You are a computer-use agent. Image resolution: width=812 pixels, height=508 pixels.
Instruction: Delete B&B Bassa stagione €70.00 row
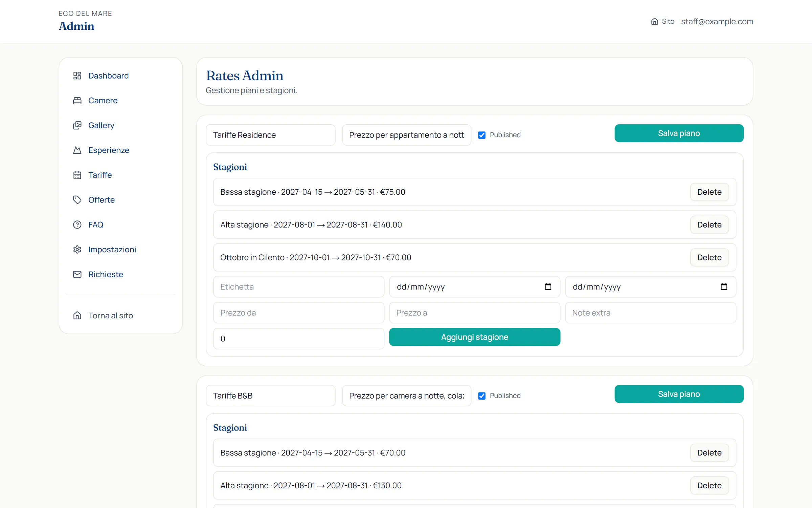point(709,453)
